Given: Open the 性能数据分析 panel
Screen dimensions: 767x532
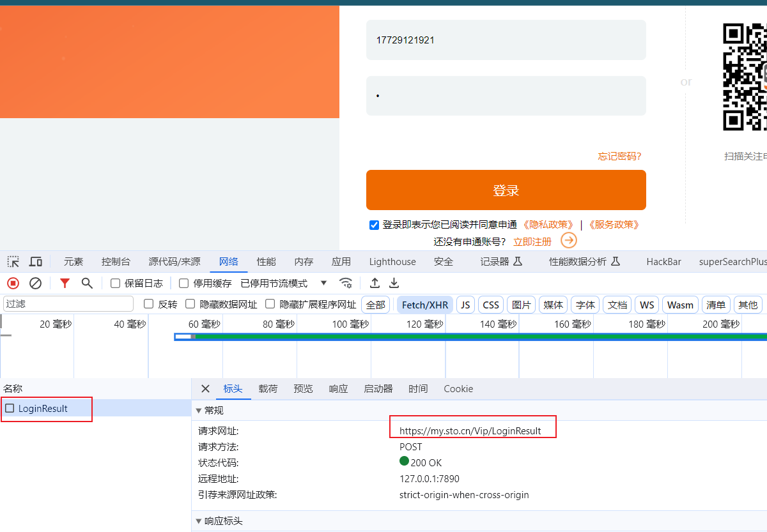Looking at the screenshot, I should [x=585, y=261].
